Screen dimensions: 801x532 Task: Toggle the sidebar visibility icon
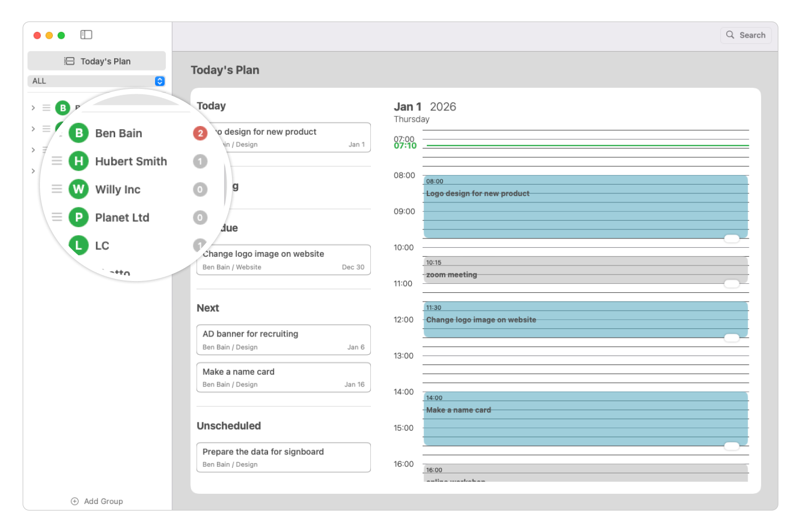click(x=86, y=35)
